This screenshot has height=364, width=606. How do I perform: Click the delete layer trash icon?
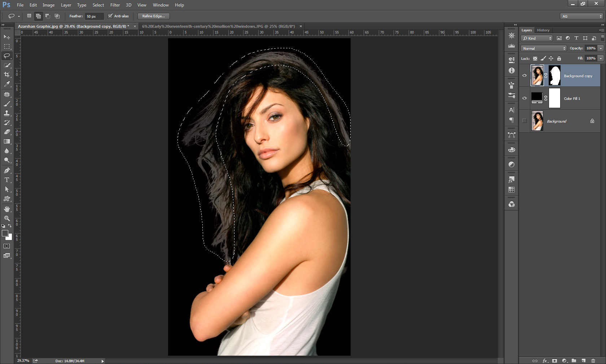click(593, 360)
